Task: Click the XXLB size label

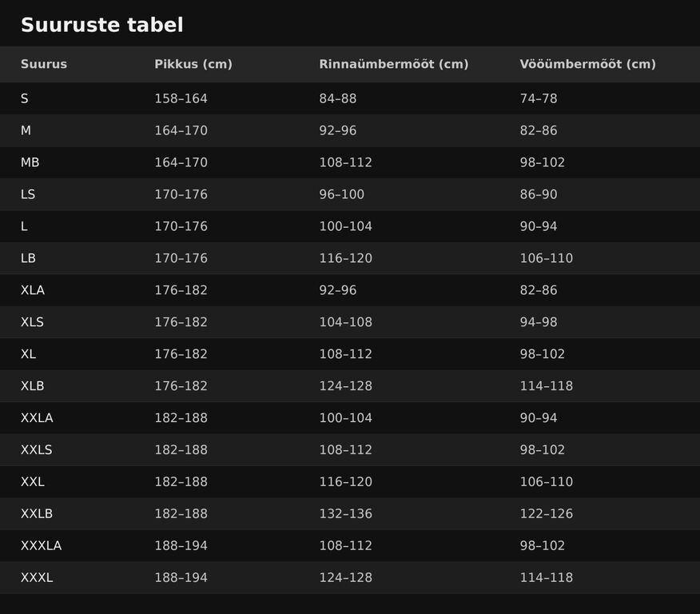Action: (x=37, y=513)
